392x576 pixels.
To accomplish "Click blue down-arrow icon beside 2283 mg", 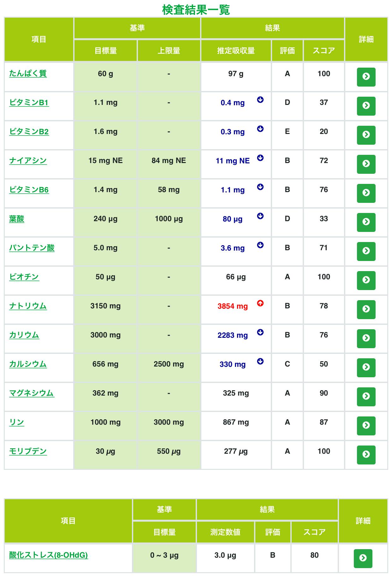I will point(260,332).
